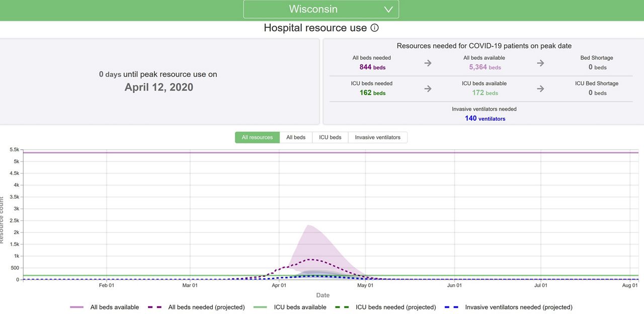Image resolution: width=644 pixels, height=314 pixels.
Task: Click the Apr 01 date axis label
Action: pyautogui.click(x=279, y=285)
